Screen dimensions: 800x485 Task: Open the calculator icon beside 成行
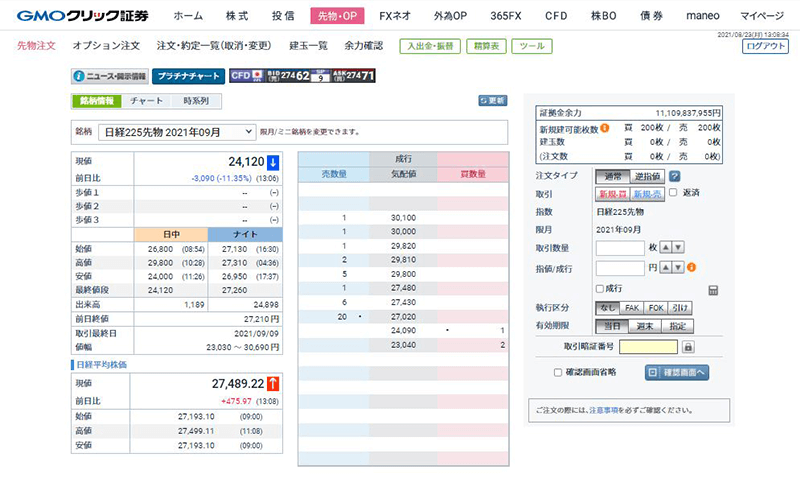713,290
